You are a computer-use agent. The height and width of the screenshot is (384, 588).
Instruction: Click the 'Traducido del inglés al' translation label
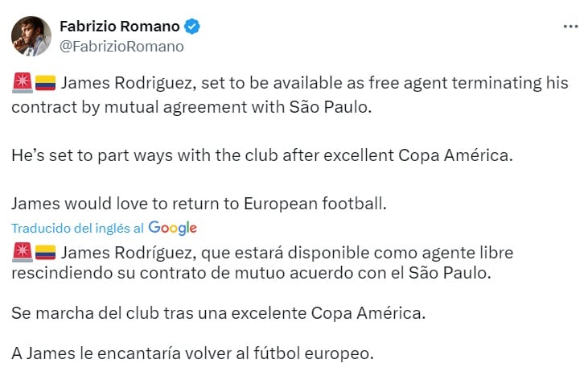pos(78,228)
